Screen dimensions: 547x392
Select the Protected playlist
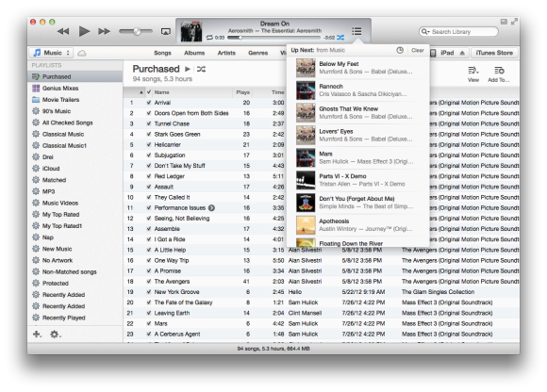pyautogui.click(x=75, y=284)
